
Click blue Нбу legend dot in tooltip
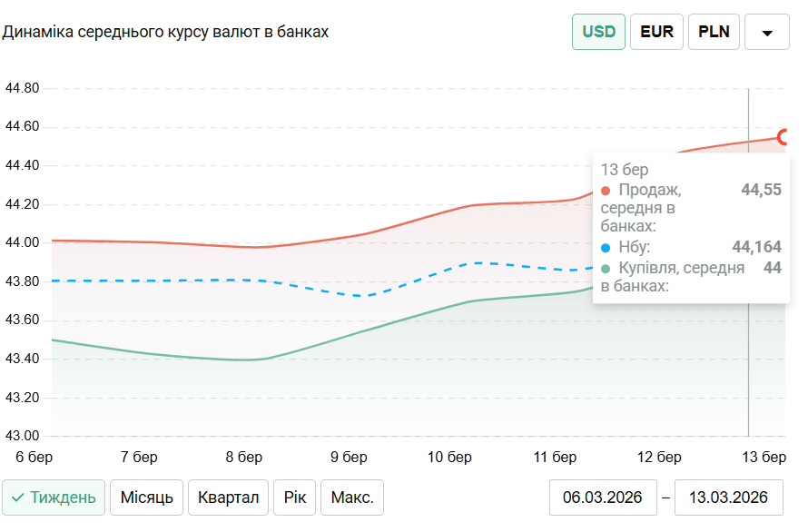(x=606, y=247)
